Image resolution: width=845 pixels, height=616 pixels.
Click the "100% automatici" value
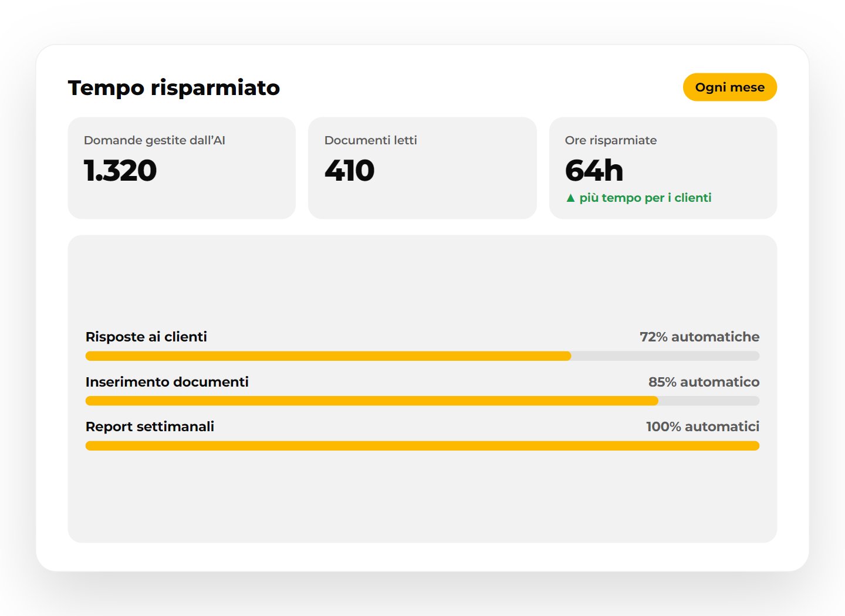[702, 427]
